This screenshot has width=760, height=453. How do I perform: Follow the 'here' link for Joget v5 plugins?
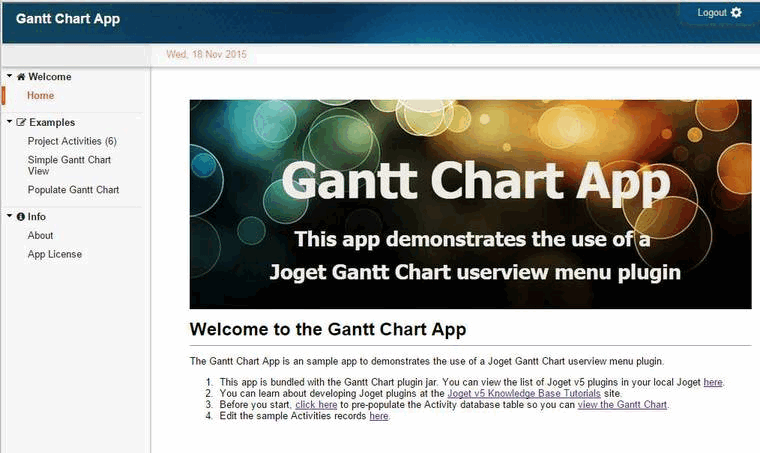713,382
